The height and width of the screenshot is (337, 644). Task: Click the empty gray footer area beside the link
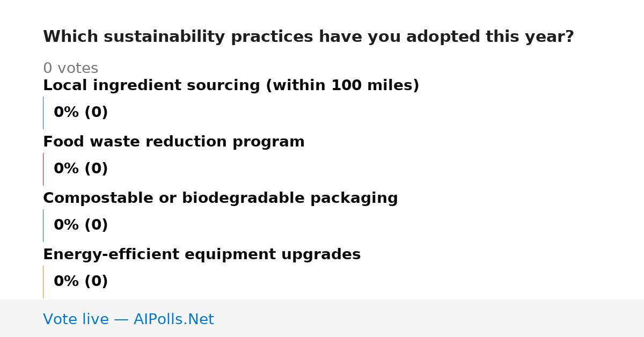point(429,318)
